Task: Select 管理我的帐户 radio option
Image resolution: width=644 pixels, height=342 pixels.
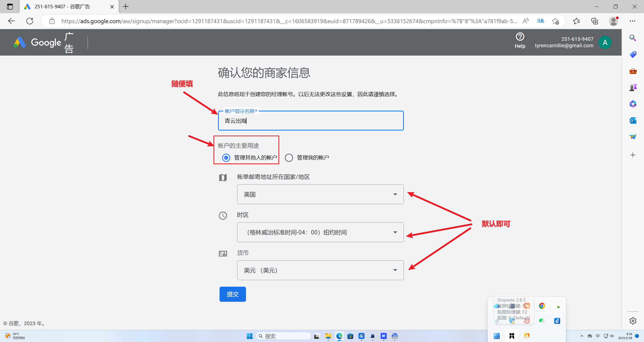Action: [x=289, y=158]
